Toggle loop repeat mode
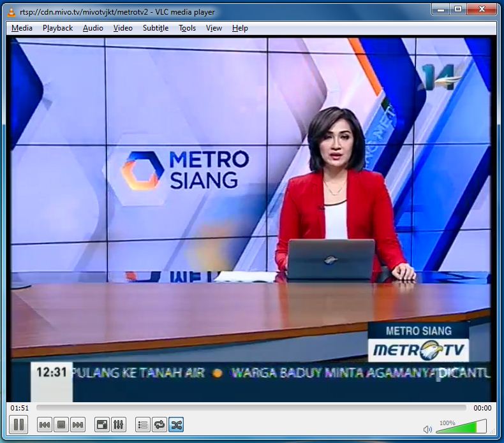Screen dimensions: 504x443 (159, 425)
